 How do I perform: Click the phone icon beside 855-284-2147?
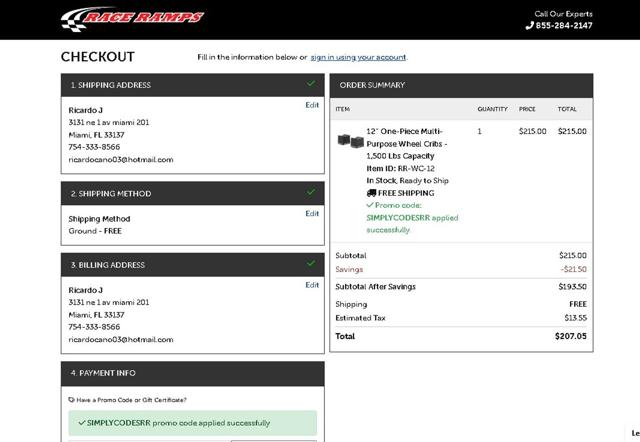(529, 25)
